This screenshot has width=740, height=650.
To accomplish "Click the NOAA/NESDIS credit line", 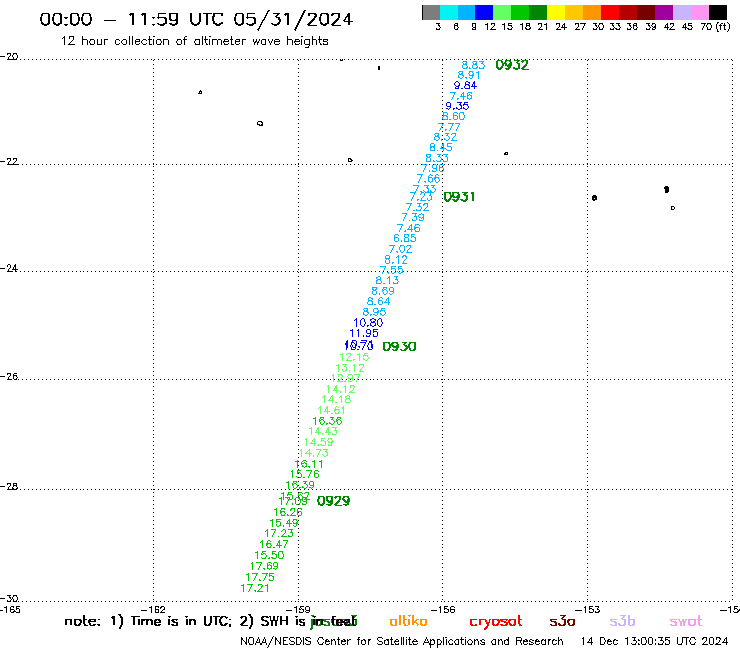I will click(x=402, y=642).
